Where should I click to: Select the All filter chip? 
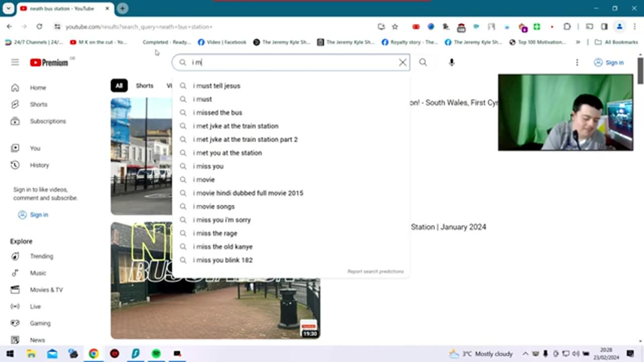click(119, 85)
